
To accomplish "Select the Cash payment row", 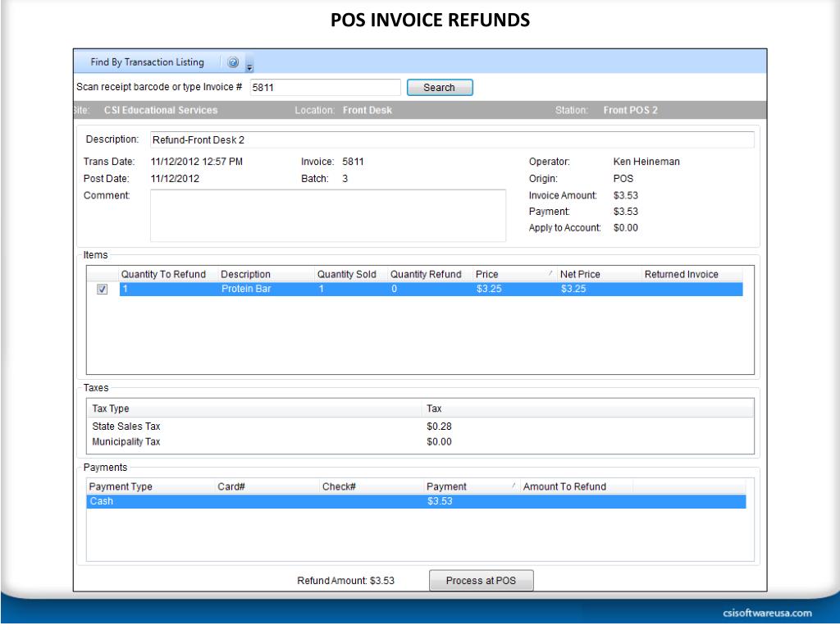I will 416,501.
